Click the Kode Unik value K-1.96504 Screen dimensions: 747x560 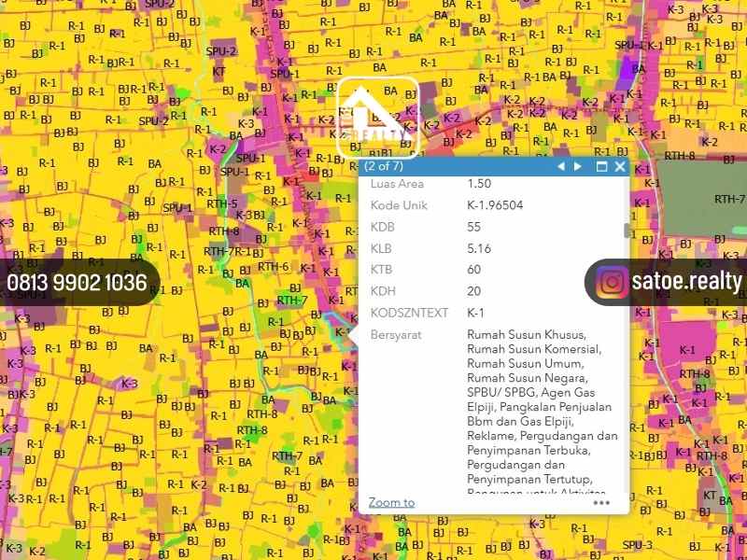495,205
